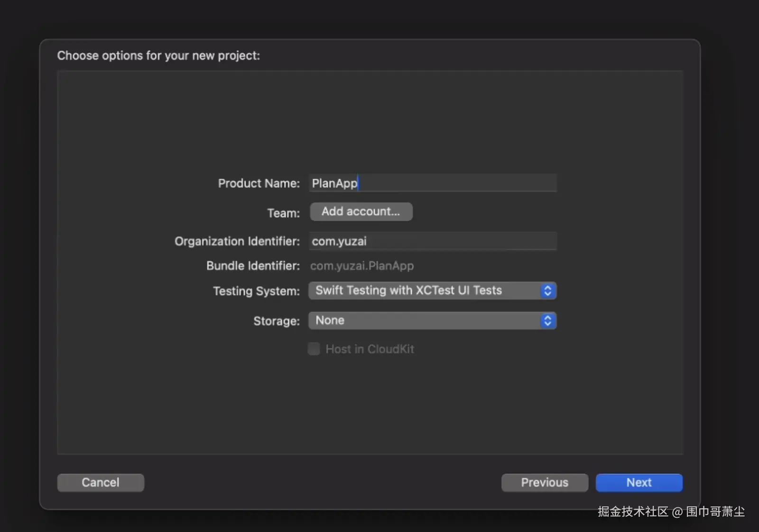Click the "Team:" label
Screen dimensions: 759x532
click(283, 213)
